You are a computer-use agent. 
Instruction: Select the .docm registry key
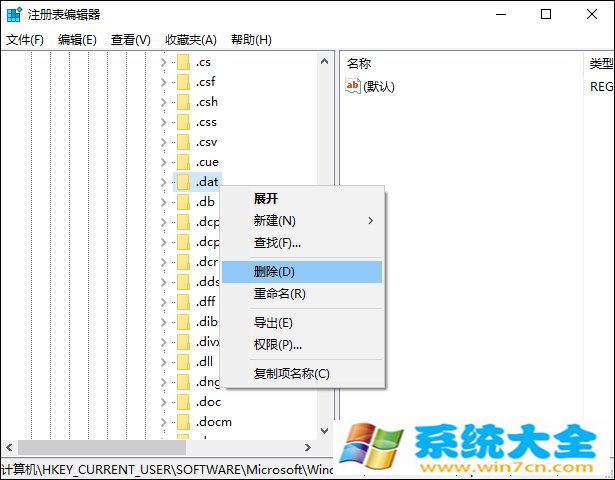(x=214, y=422)
